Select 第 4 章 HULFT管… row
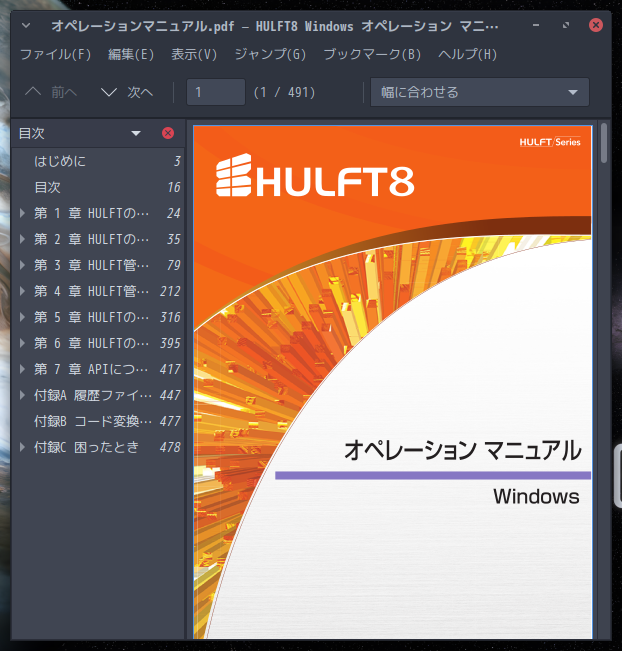 (x=98, y=291)
